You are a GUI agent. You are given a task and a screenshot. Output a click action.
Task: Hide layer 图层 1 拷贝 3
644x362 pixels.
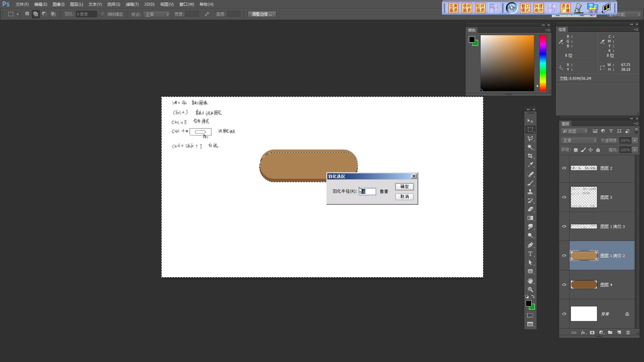pyautogui.click(x=564, y=226)
